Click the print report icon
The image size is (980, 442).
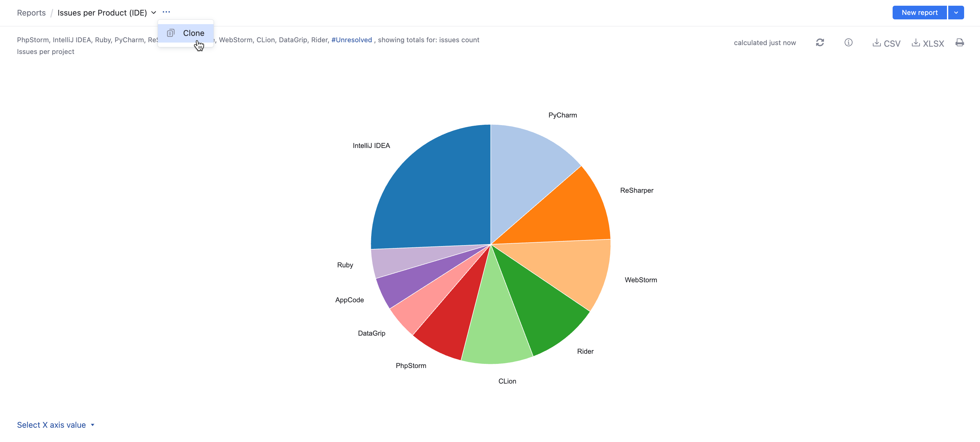pos(959,43)
